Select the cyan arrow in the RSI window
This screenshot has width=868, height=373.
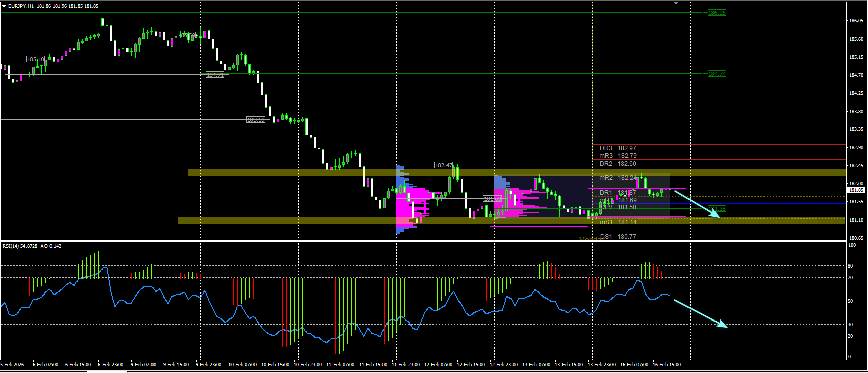700,313
